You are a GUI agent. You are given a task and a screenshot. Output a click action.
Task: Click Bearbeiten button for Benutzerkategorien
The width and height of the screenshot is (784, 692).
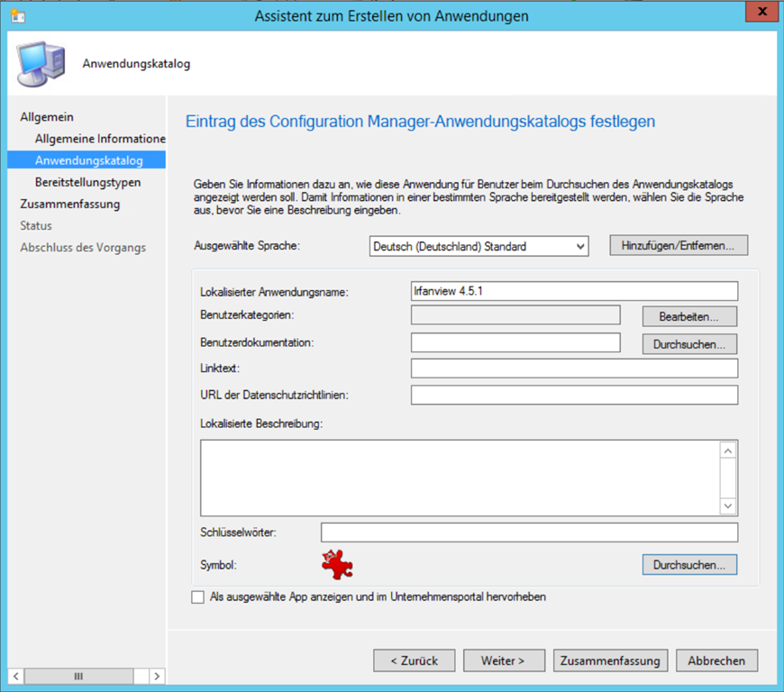coord(689,316)
